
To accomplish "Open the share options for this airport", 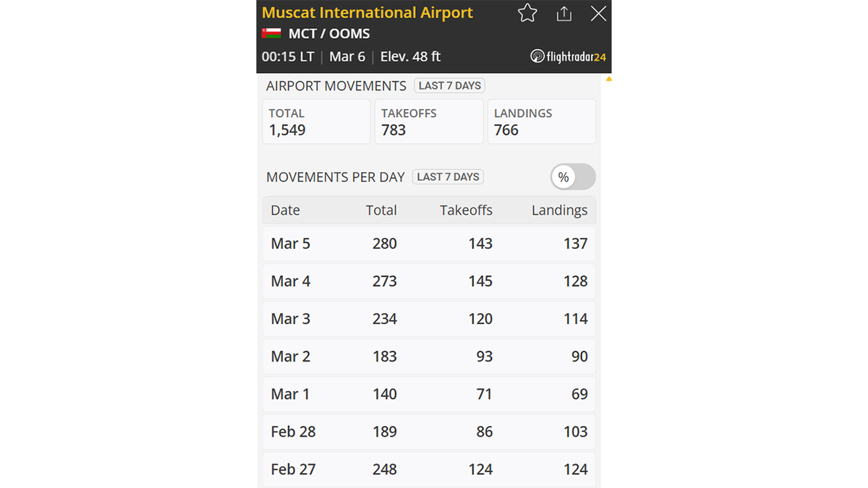I will (x=564, y=13).
